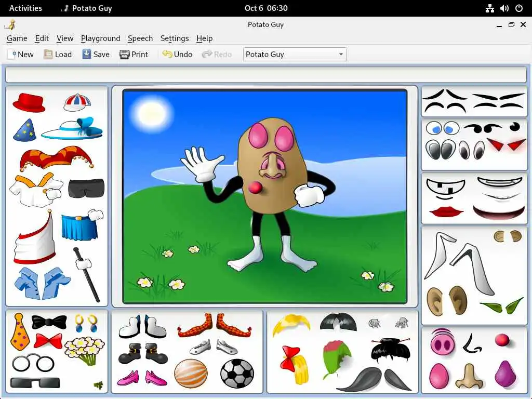This screenshot has height=399, width=532.
Task: Choose the blue wizard hat with stars
Action: (24, 130)
